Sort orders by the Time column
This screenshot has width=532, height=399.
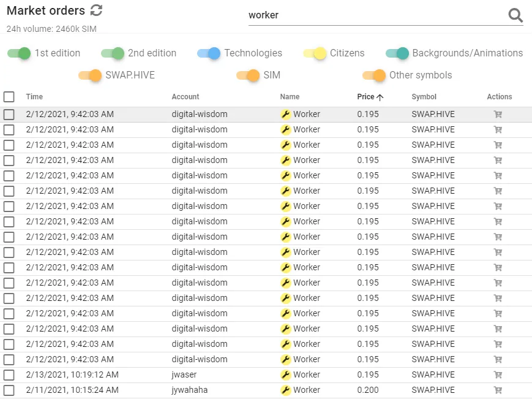34,97
